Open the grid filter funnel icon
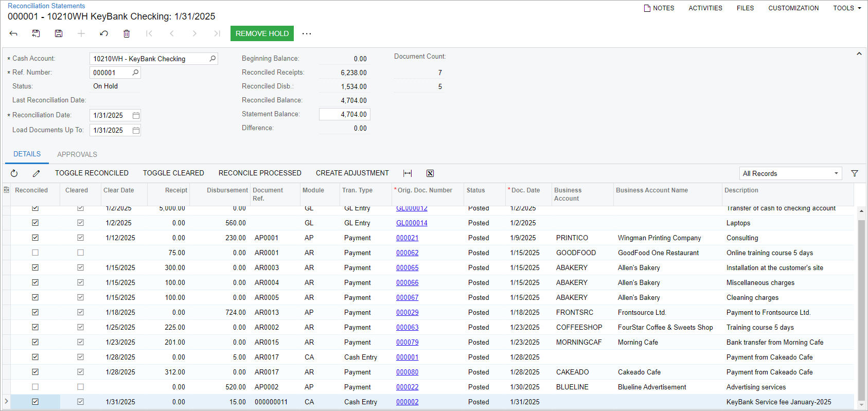Viewport: 868px width, 411px height. coord(855,173)
